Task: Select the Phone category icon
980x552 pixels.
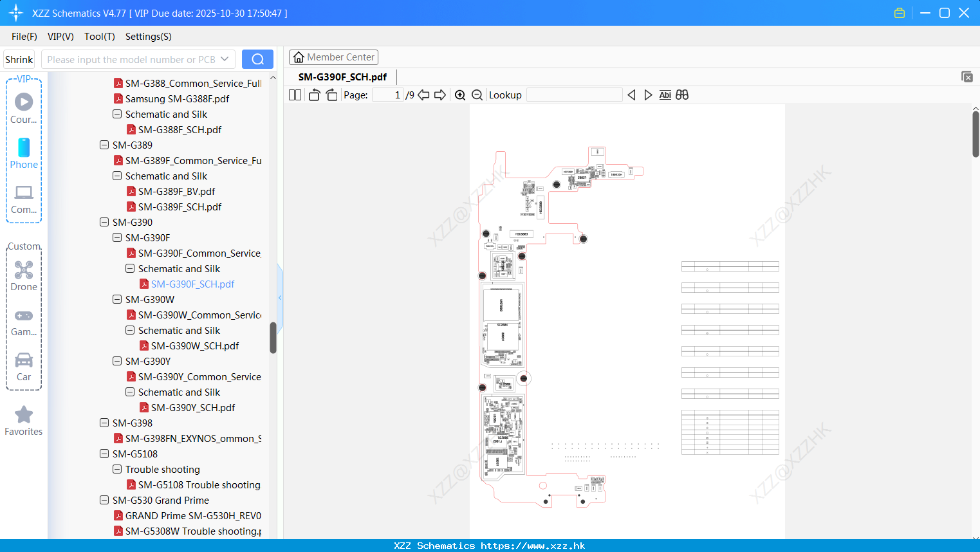Action: tap(24, 147)
